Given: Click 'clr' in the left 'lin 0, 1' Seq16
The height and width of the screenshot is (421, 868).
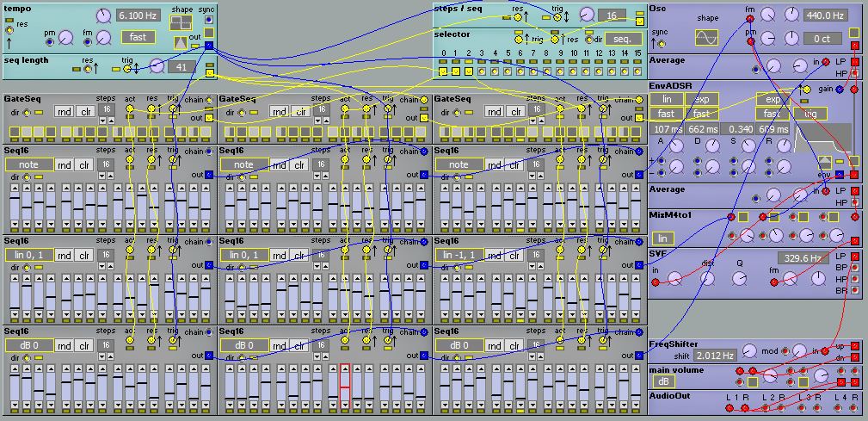Looking at the screenshot, I should coord(84,256).
